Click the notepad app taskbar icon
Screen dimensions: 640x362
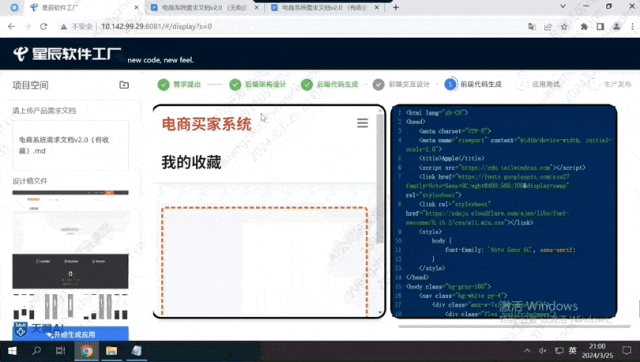(136, 351)
